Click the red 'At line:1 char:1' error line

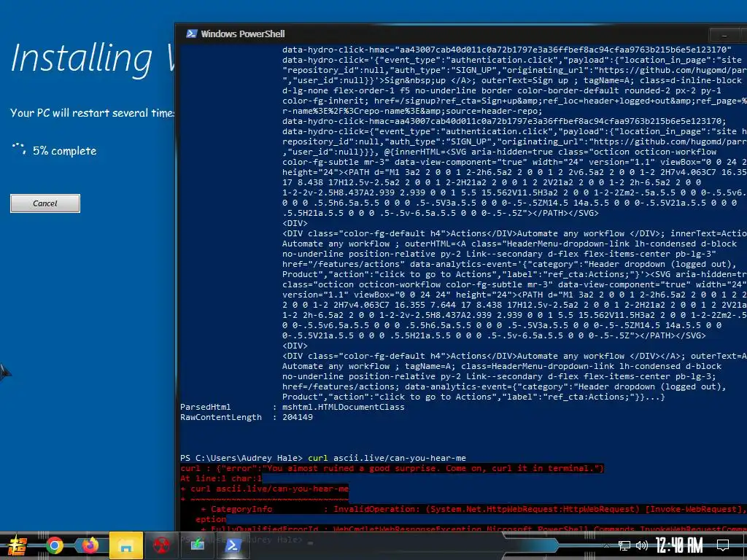(x=221, y=478)
